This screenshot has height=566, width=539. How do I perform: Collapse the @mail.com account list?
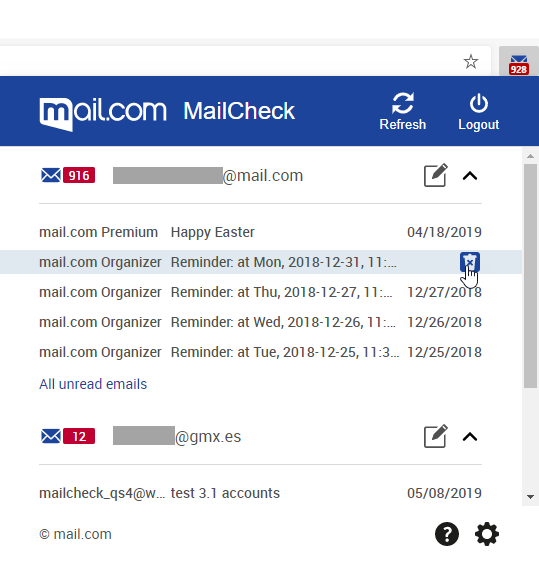pos(470,176)
